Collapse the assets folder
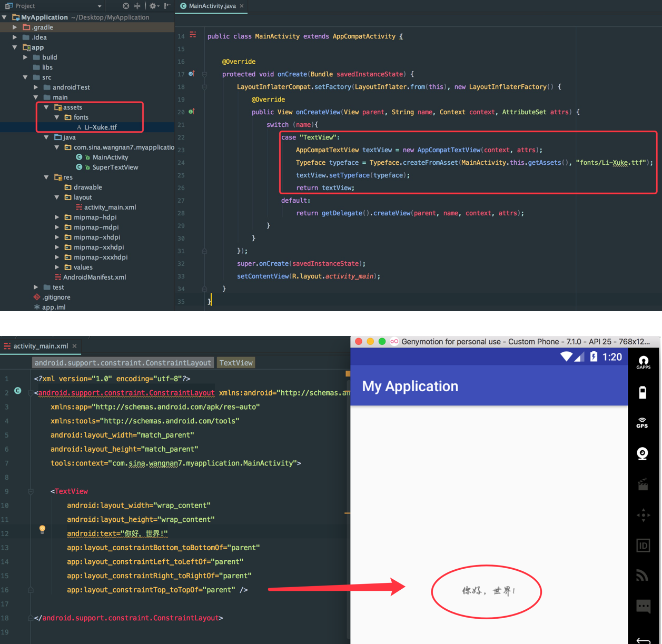This screenshot has width=662, height=644. (x=46, y=107)
